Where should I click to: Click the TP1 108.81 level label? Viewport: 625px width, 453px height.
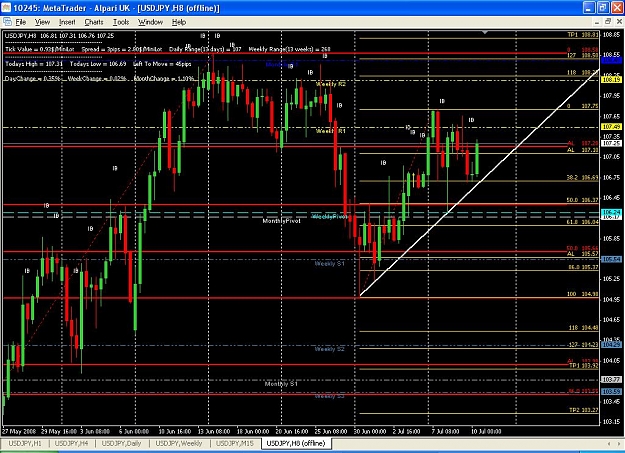[x=583, y=35]
